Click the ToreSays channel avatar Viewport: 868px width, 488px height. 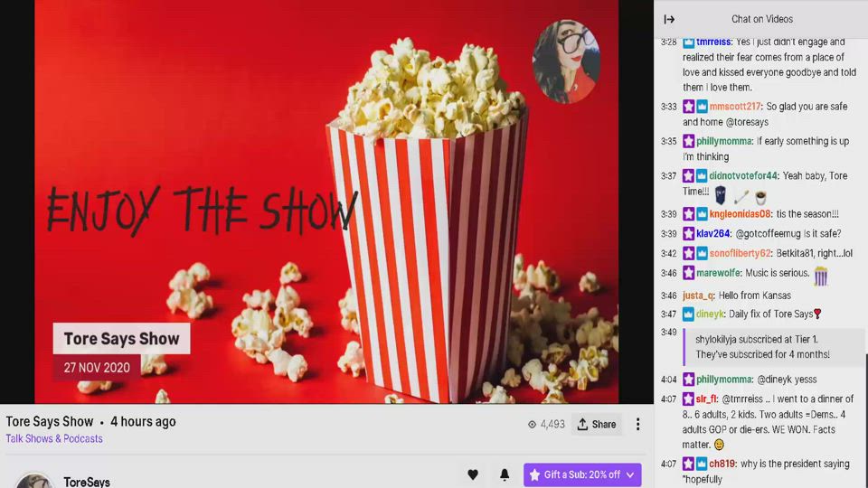(x=34, y=481)
